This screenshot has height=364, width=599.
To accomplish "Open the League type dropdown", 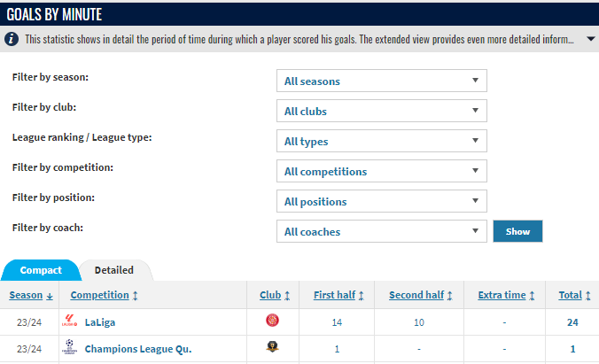I will [x=381, y=142].
